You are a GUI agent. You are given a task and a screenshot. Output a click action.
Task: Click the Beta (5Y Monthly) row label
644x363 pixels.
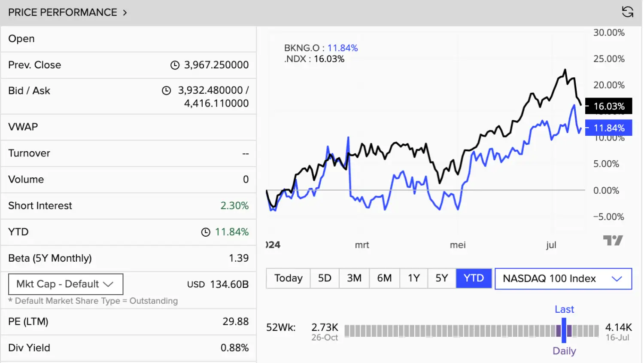(x=50, y=258)
